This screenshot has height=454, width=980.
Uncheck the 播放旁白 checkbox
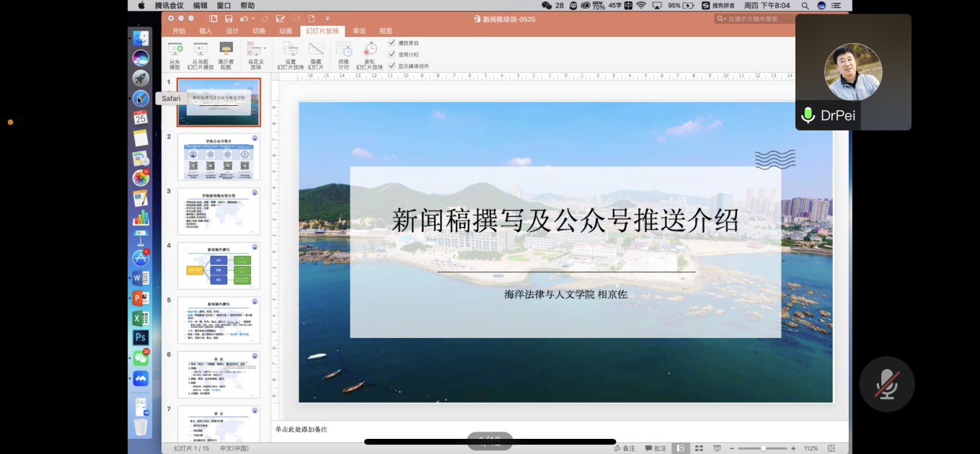(x=392, y=43)
